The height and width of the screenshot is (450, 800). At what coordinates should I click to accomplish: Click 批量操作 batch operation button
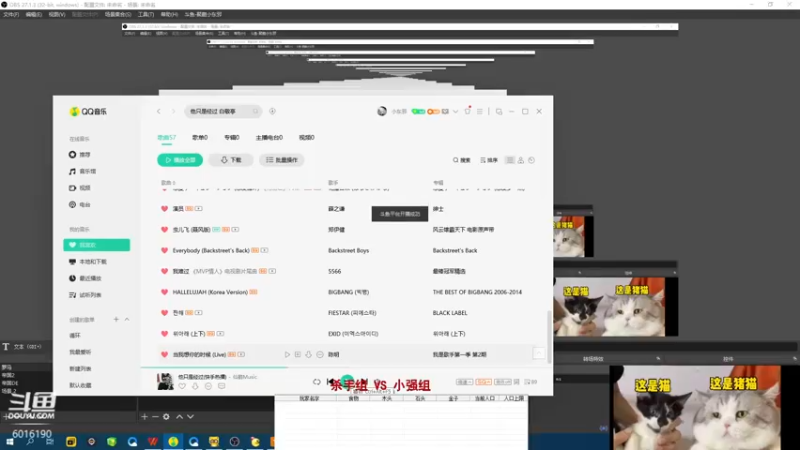point(282,160)
